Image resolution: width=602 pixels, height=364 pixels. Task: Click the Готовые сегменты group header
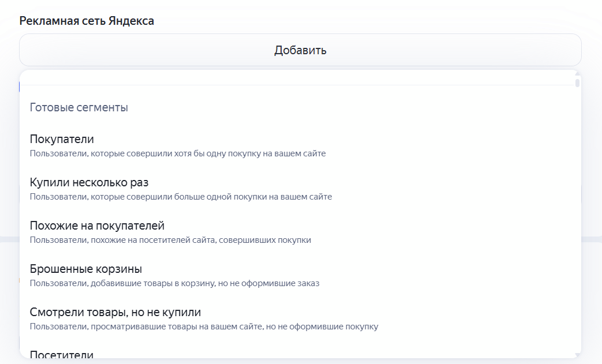click(79, 107)
